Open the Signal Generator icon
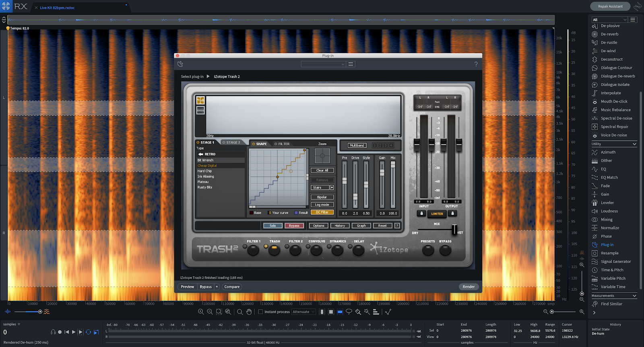 coord(594,261)
